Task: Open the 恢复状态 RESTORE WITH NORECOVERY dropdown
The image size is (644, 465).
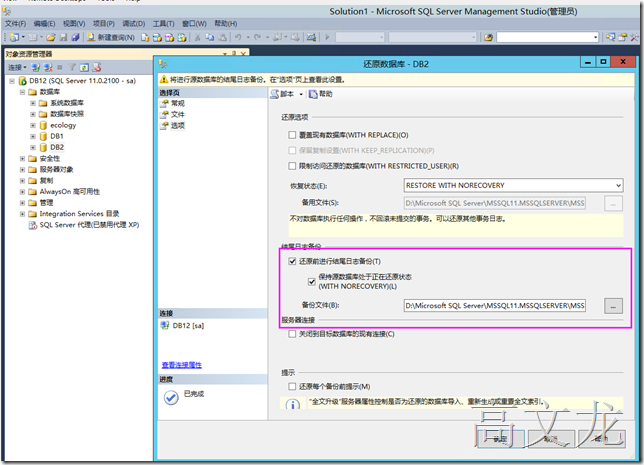Action: pos(513,185)
